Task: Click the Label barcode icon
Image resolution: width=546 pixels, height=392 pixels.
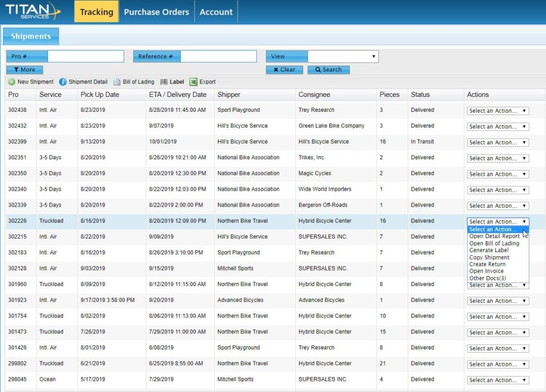Action: click(x=164, y=82)
